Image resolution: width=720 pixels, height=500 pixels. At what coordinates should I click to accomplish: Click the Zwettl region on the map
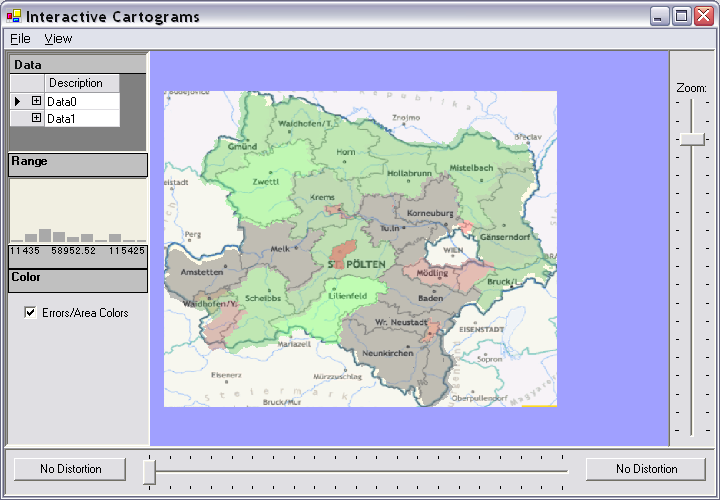point(266,183)
